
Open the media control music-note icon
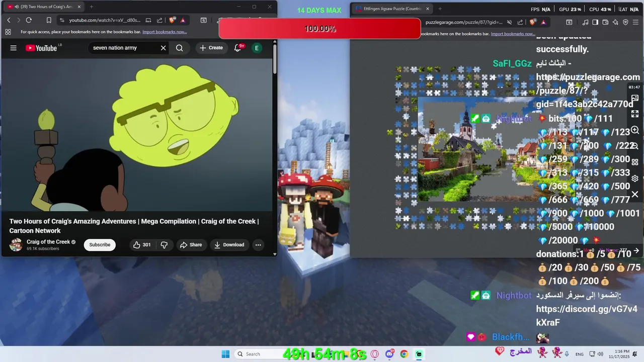585,22
